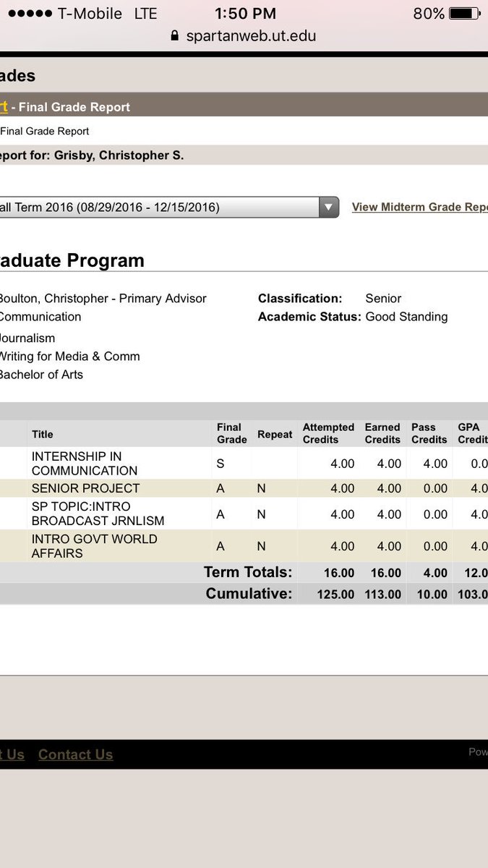
Task: Click the Journalism text
Action: (x=27, y=338)
